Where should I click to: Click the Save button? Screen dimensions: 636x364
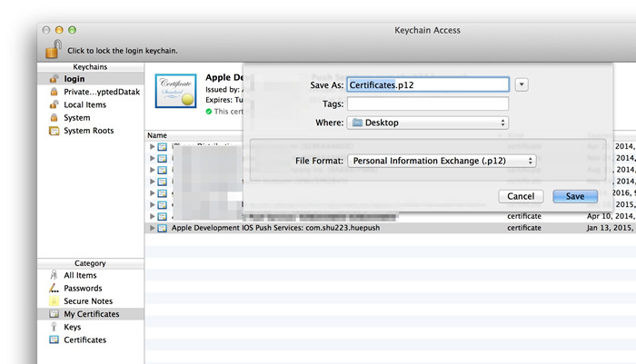(575, 196)
